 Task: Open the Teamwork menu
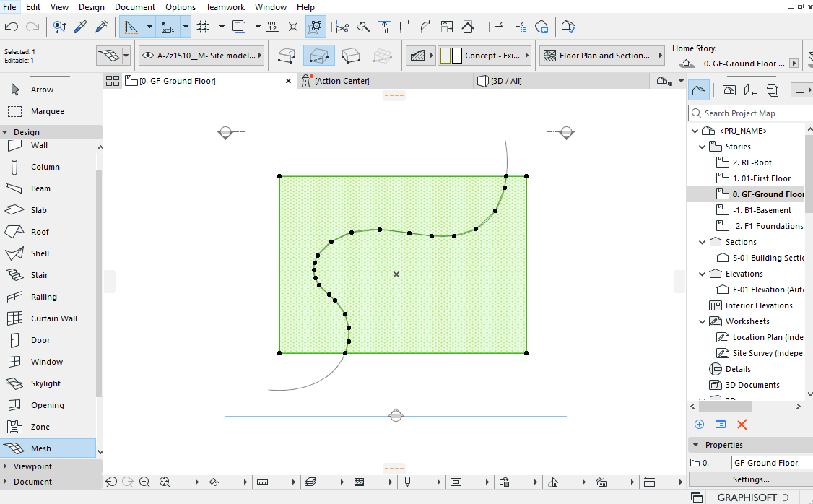[225, 6]
